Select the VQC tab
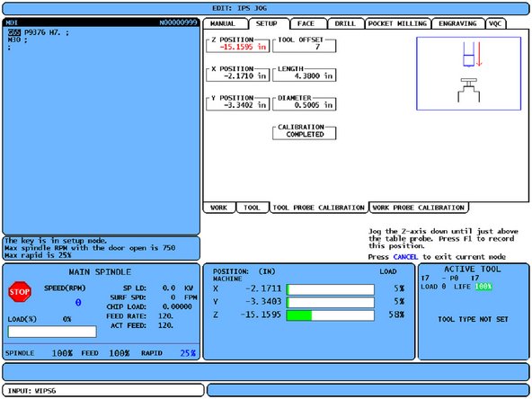 (495, 23)
